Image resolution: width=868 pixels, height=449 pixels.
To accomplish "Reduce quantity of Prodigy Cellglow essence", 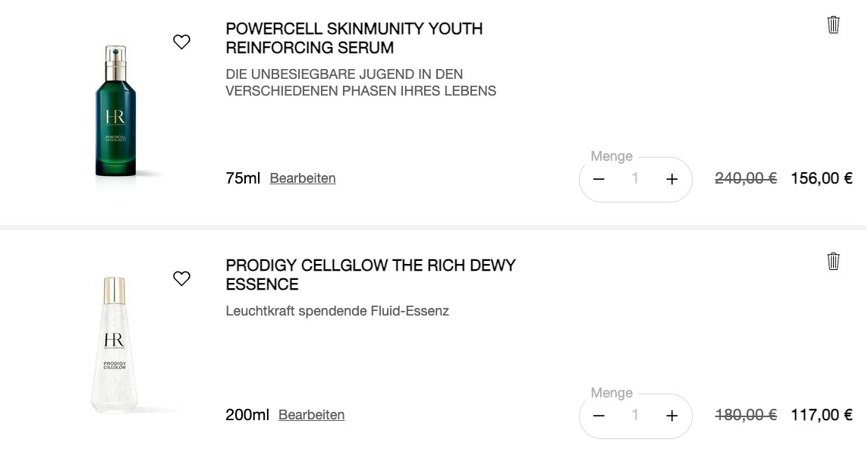I will coord(599,416).
